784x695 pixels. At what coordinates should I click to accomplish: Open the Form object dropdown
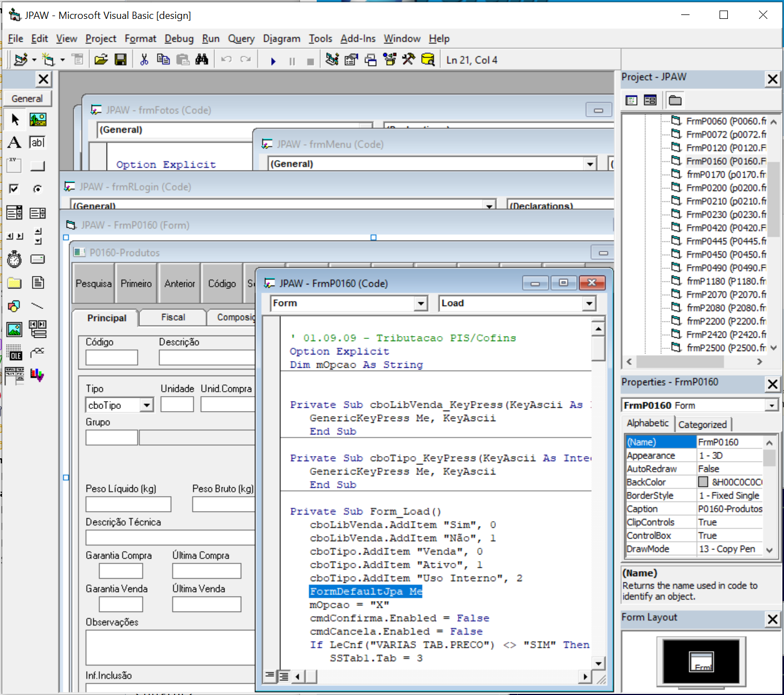[x=421, y=303]
